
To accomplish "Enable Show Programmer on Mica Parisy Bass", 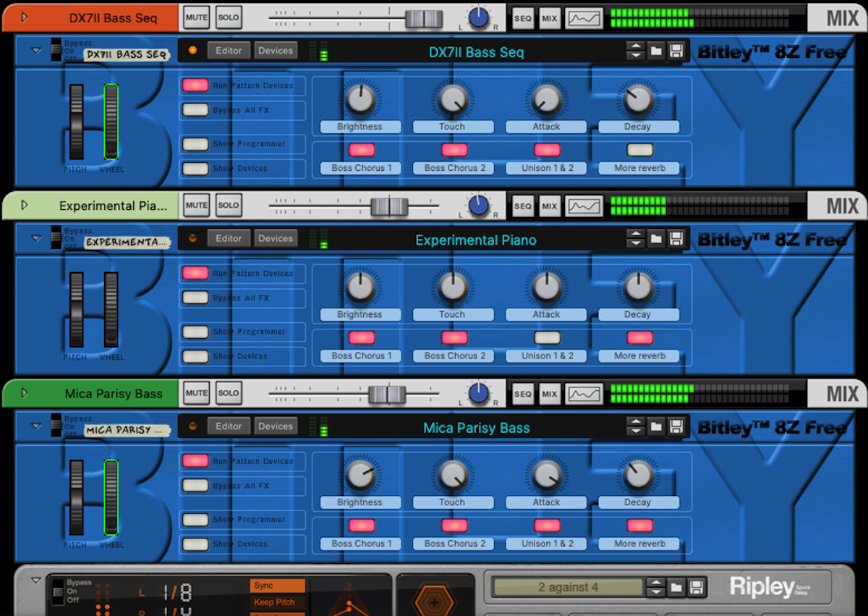I will [195, 519].
